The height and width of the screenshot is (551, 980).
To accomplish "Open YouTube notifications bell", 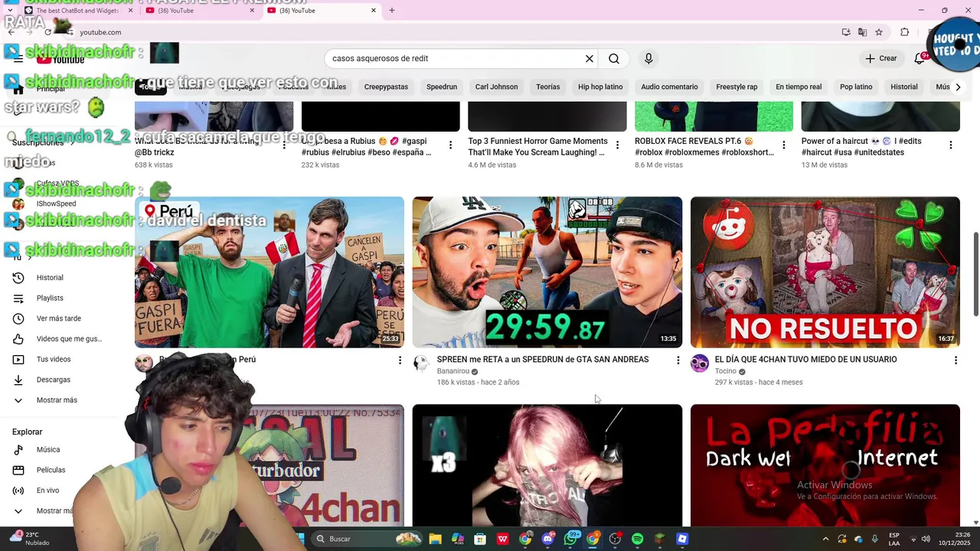I will [920, 59].
